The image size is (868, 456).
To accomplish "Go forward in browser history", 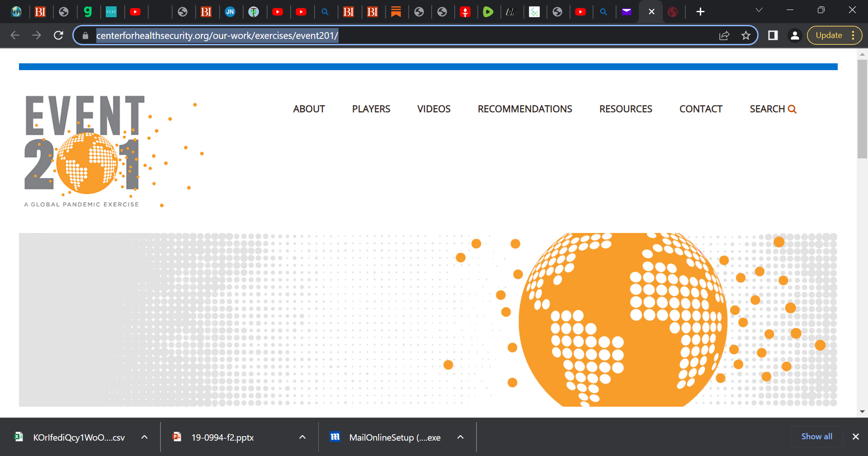I will pos(37,35).
